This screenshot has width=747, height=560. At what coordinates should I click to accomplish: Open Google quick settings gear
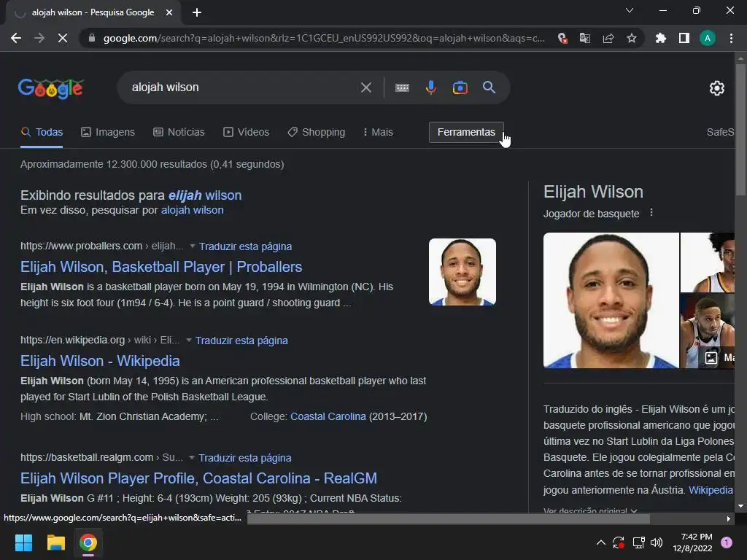717,88
